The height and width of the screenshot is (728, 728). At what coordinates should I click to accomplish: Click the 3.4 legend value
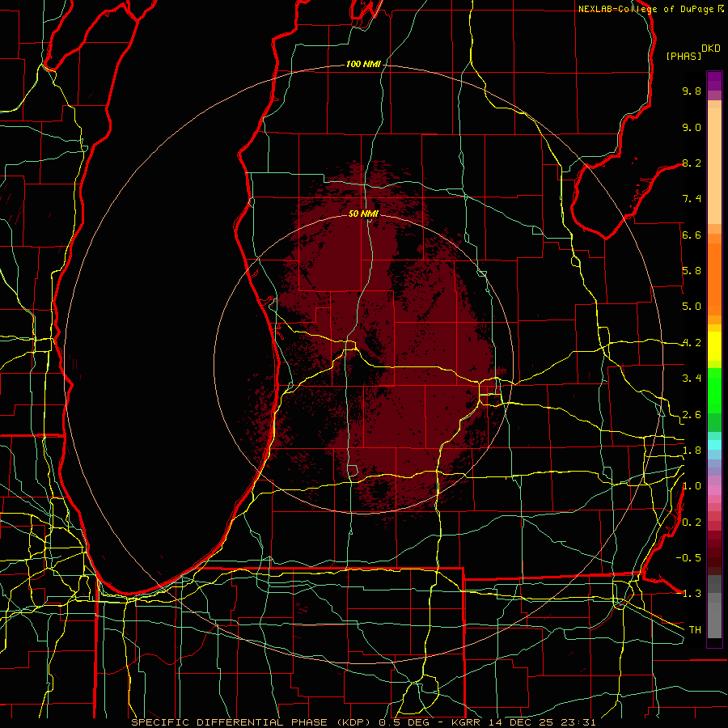[692, 379]
